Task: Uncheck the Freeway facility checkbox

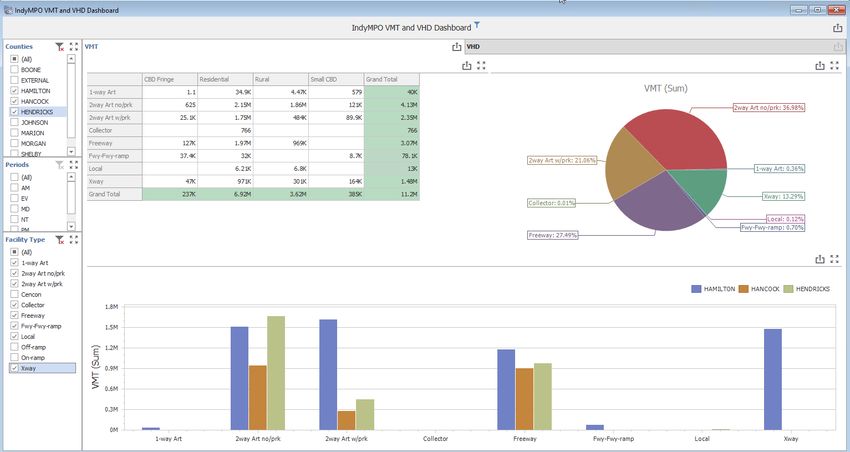Action: (x=15, y=315)
